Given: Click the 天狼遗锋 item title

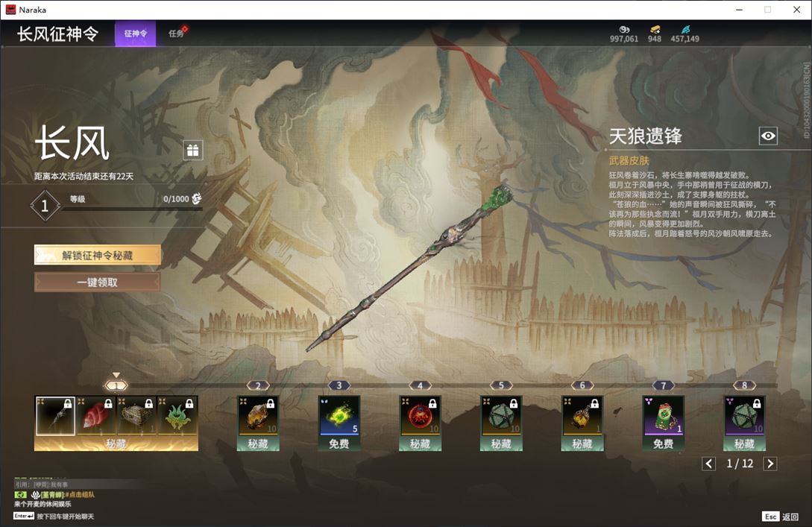Looking at the screenshot, I should point(645,136).
